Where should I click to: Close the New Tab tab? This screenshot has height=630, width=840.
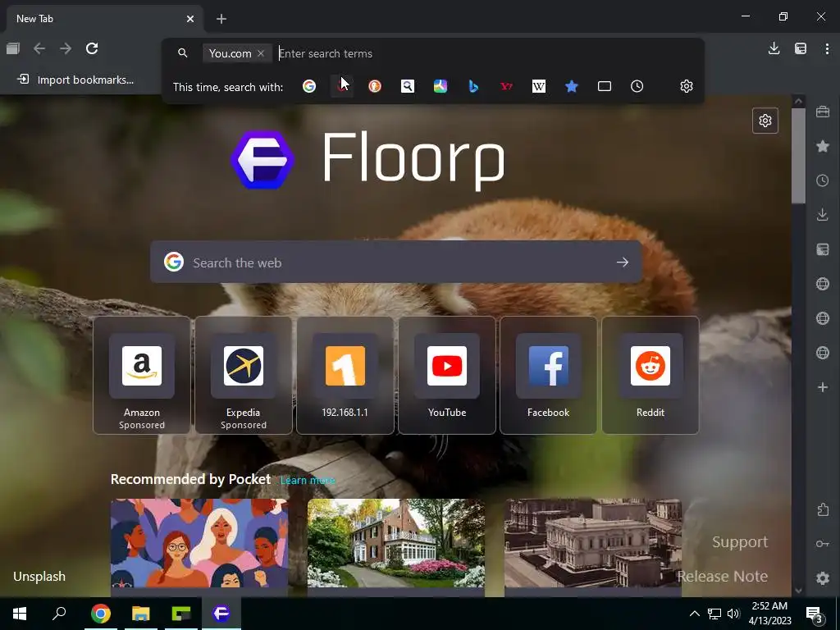click(x=190, y=19)
